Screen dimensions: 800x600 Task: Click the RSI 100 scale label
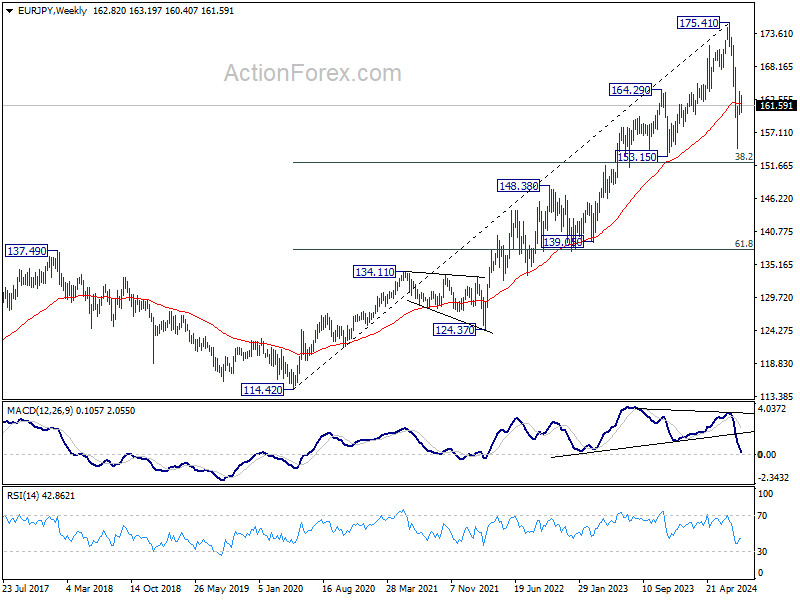(765, 494)
